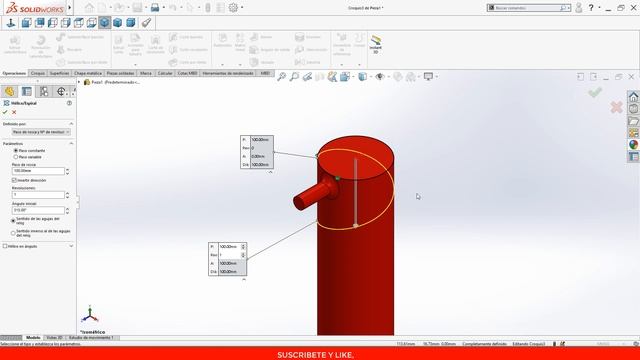Click the Rev value in lower callout box
640x360 pixels.
click(x=230, y=255)
